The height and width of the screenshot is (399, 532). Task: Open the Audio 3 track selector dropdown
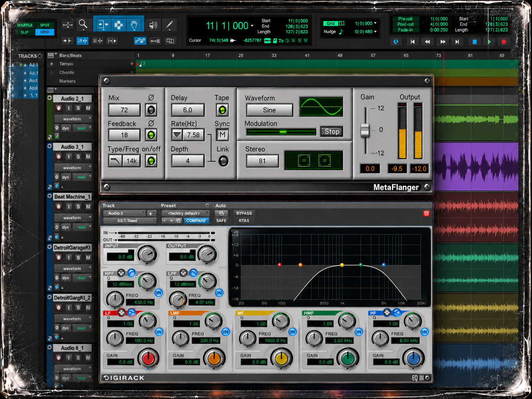pos(125,213)
